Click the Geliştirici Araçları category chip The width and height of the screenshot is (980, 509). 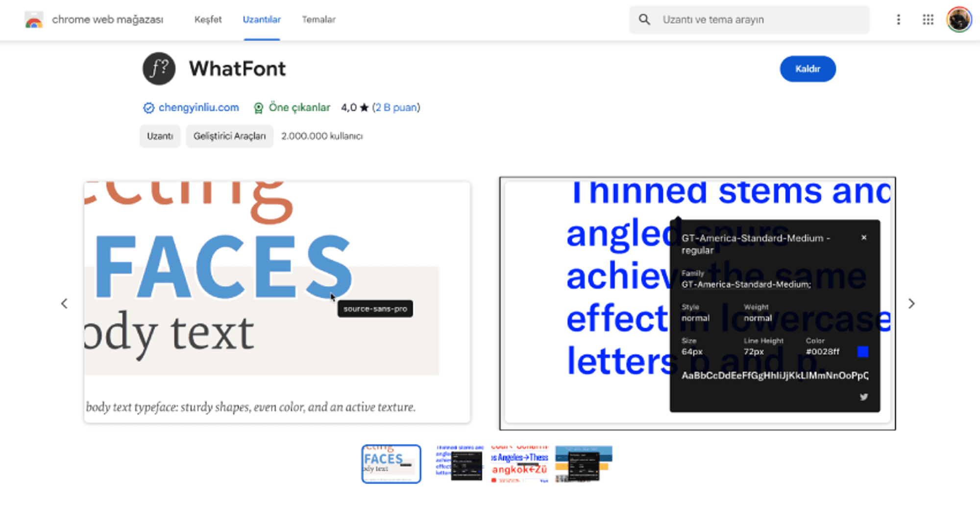point(229,136)
